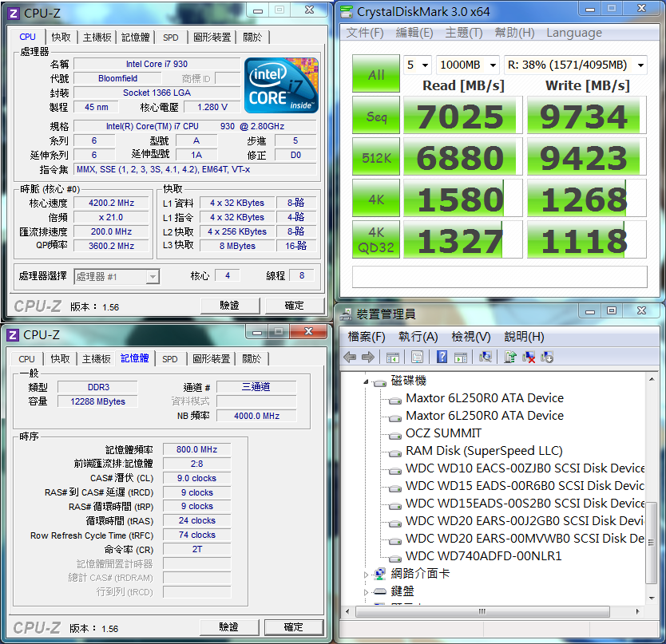Toggle the show/hide action pane icon

click(461, 357)
